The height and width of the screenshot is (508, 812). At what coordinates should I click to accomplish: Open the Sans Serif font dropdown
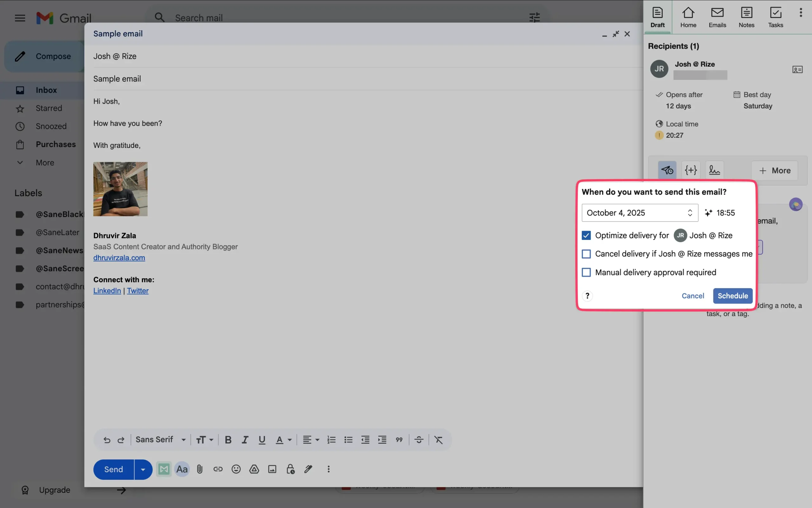(160, 440)
